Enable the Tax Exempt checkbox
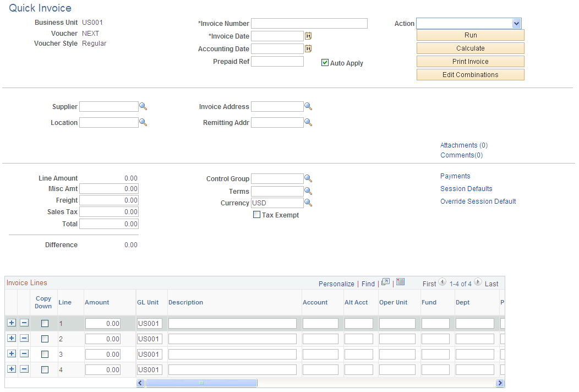This screenshot has height=392, width=579. click(x=256, y=214)
